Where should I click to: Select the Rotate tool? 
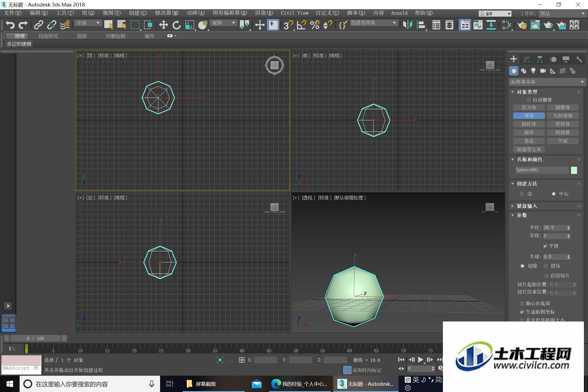(176, 25)
